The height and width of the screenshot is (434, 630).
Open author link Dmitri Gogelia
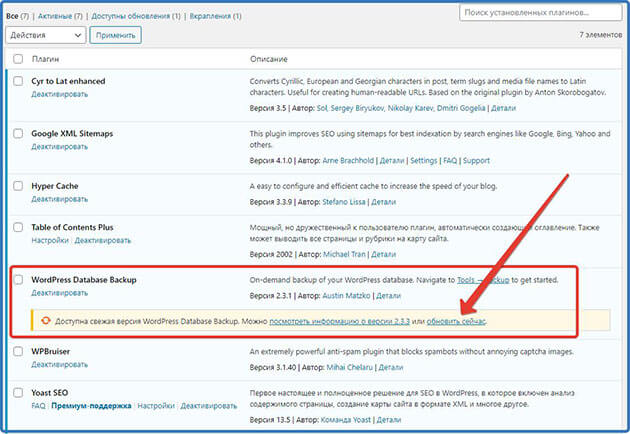(461, 108)
